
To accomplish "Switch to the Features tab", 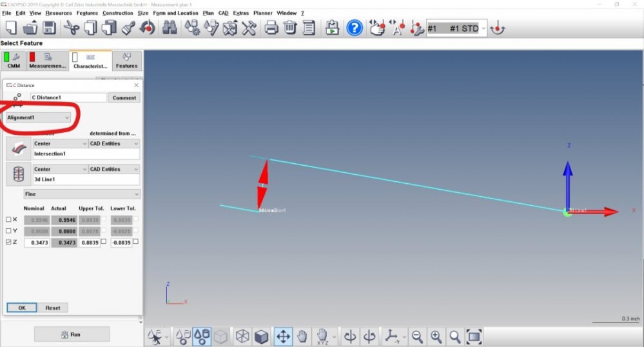I will pyautogui.click(x=126, y=61).
